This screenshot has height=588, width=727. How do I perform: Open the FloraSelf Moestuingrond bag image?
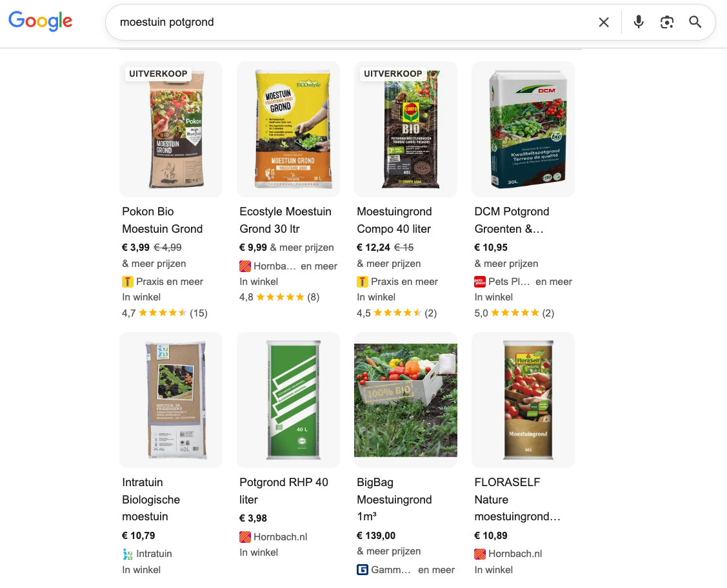[523, 400]
